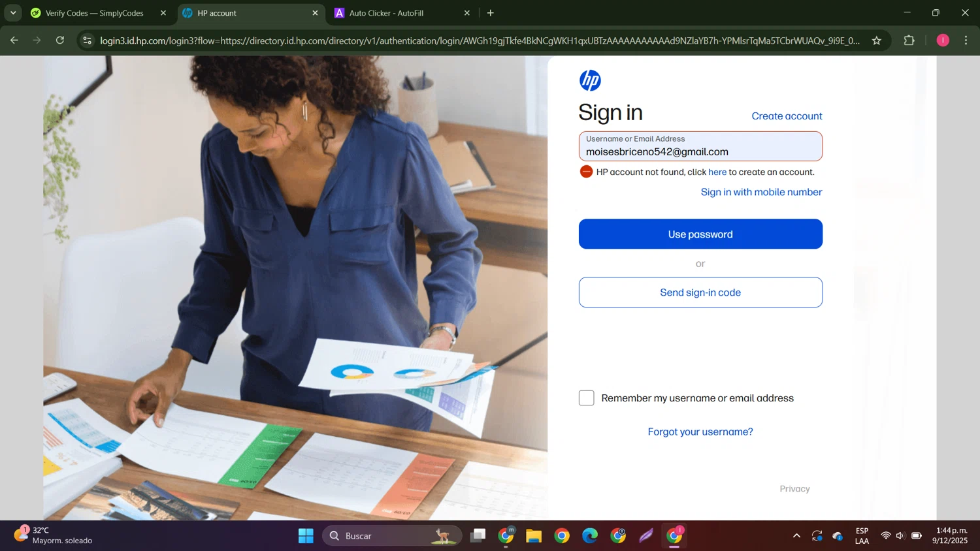
Task: Reload the HP account page
Action: (x=60, y=40)
